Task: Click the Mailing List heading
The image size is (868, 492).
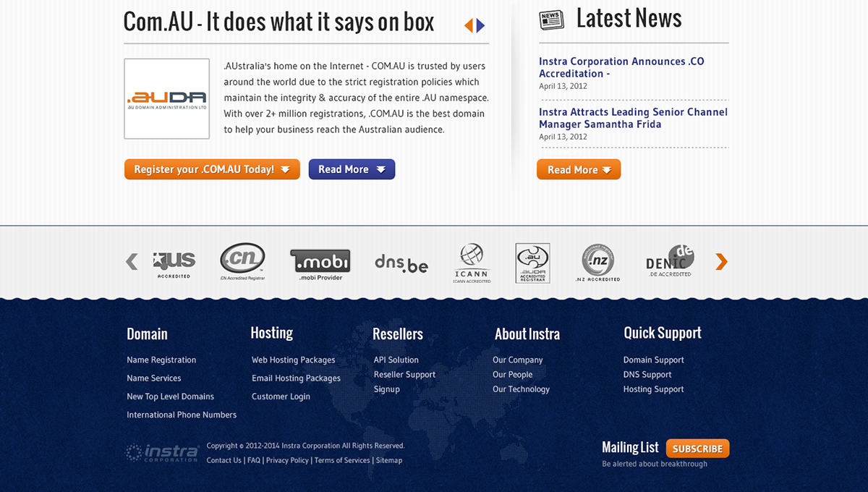Action: point(630,447)
